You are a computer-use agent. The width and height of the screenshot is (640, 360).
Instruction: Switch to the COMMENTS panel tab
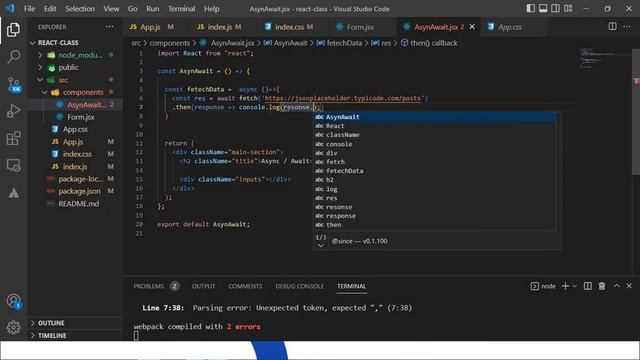pyautogui.click(x=245, y=286)
